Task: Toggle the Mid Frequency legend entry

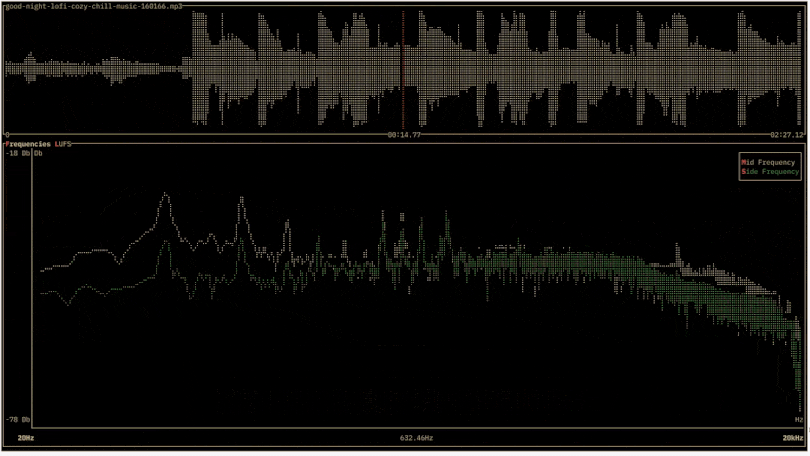Action: pyautogui.click(x=768, y=162)
